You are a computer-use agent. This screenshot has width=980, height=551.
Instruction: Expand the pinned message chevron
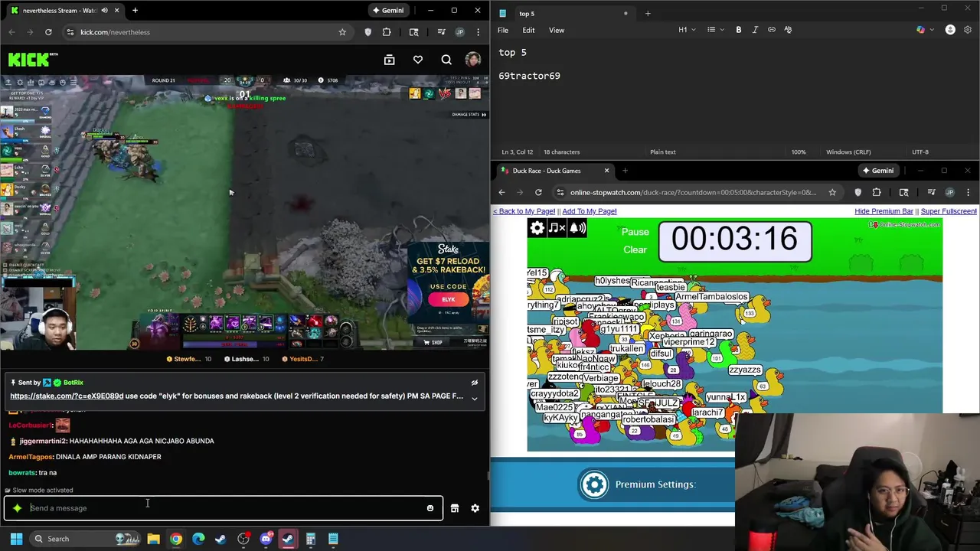474,398
